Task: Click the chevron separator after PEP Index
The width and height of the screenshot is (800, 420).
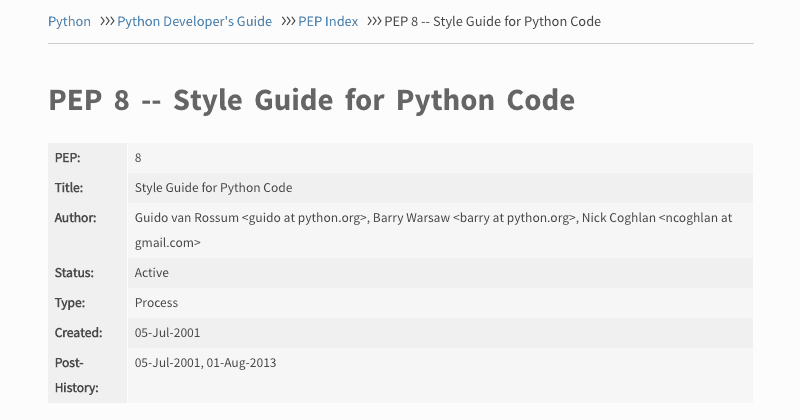Action: (x=373, y=21)
